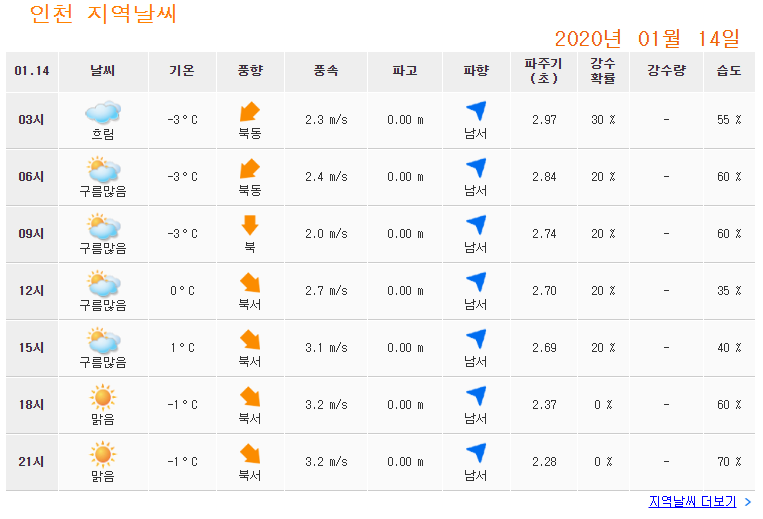
Task: Click the date 2020년 01월 14일
Action: coord(647,38)
